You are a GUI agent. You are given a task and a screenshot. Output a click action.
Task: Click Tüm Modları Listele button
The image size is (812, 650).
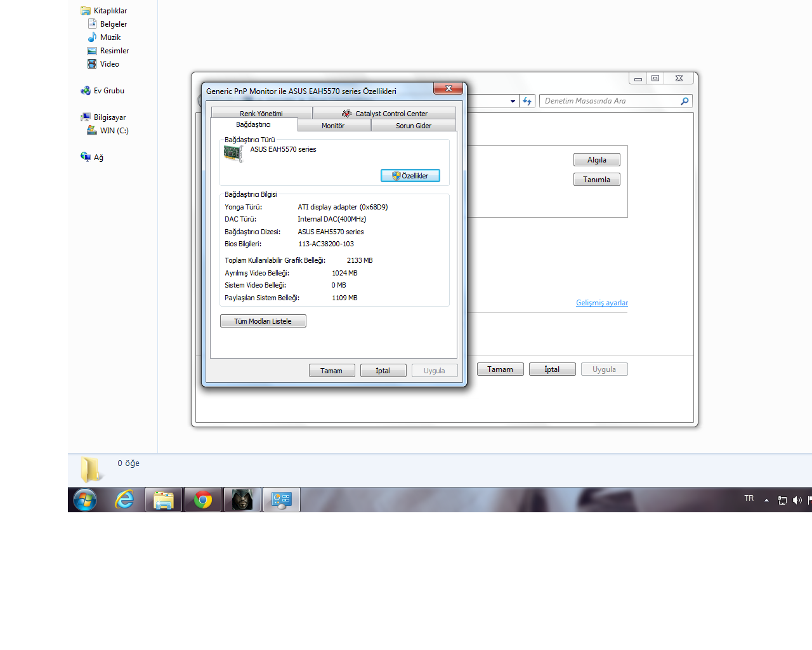tap(263, 321)
